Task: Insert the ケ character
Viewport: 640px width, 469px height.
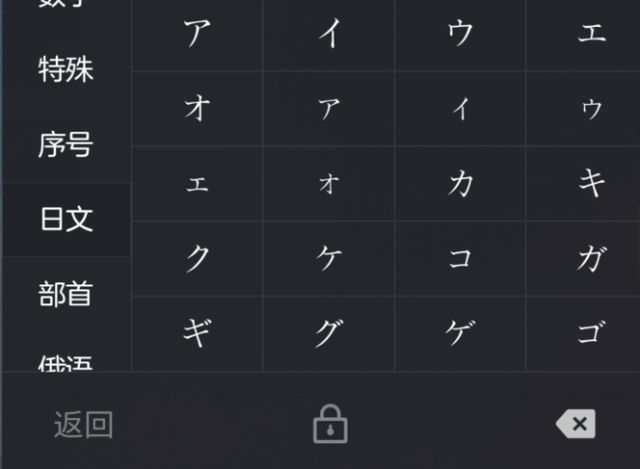Action: click(x=329, y=259)
